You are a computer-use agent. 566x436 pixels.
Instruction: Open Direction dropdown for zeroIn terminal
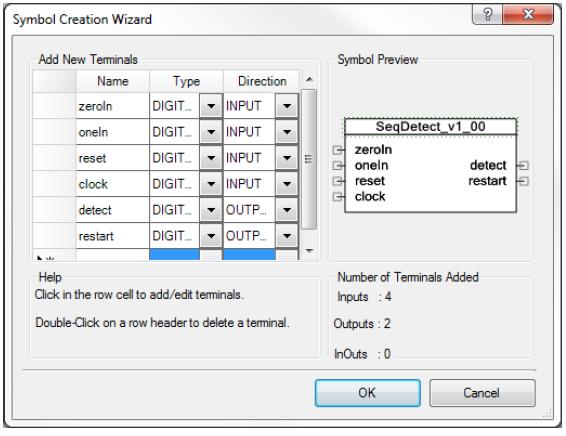287,106
